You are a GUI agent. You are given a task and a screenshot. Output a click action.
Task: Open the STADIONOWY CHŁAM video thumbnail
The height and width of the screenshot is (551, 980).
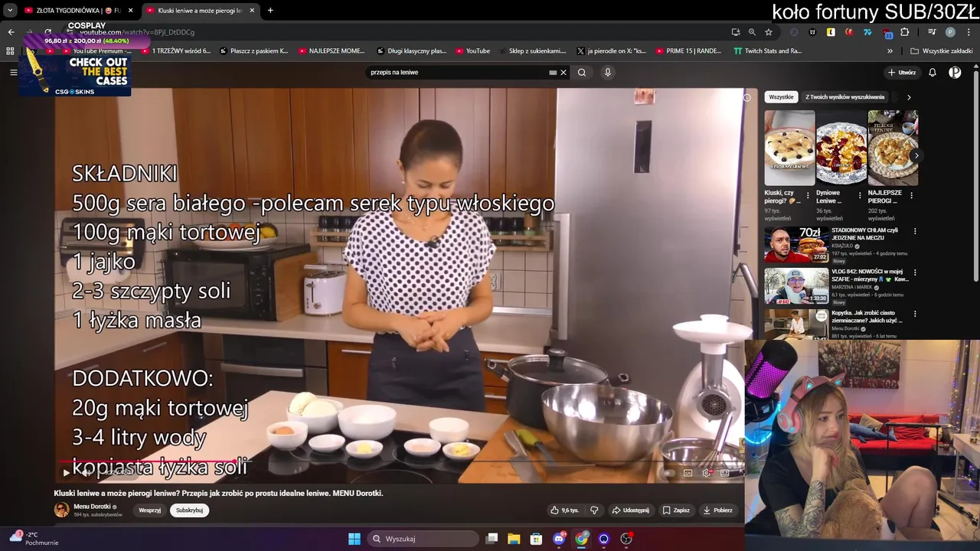[x=796, y=244]
